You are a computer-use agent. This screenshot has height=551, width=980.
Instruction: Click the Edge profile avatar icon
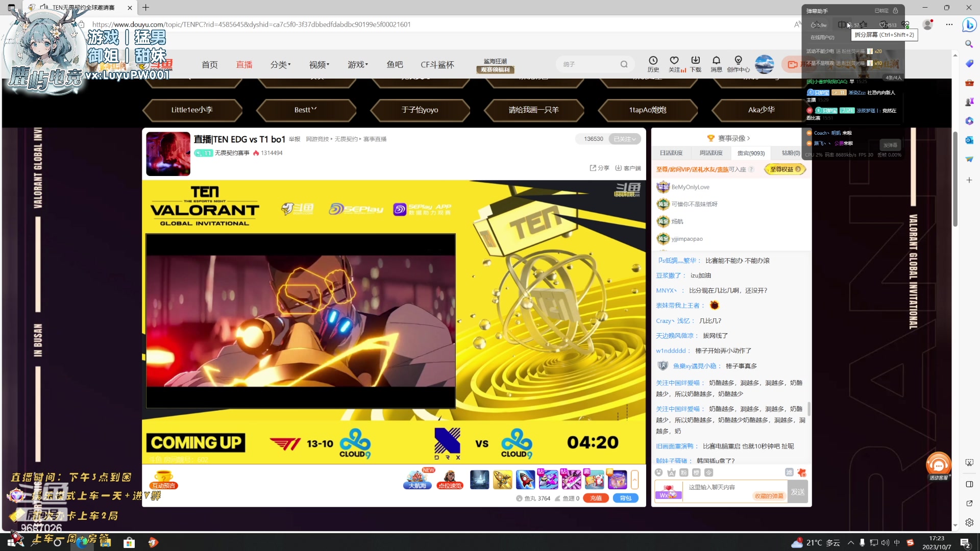928,24
